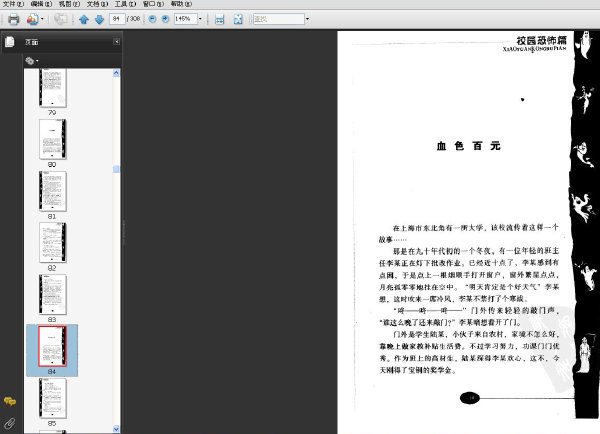Open the 工具 menu
This screenshot has width=600, height=434.
point(126,4)
